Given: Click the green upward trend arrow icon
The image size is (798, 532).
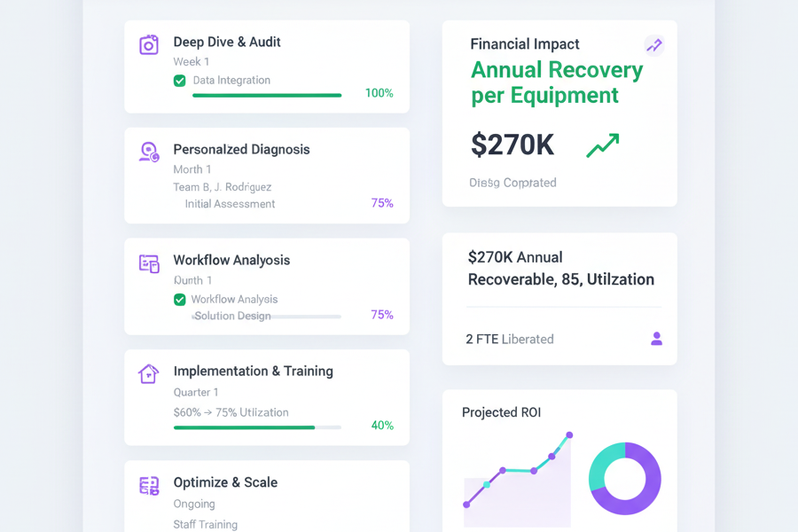Looking at the screenshot, I should pos(603,146).
